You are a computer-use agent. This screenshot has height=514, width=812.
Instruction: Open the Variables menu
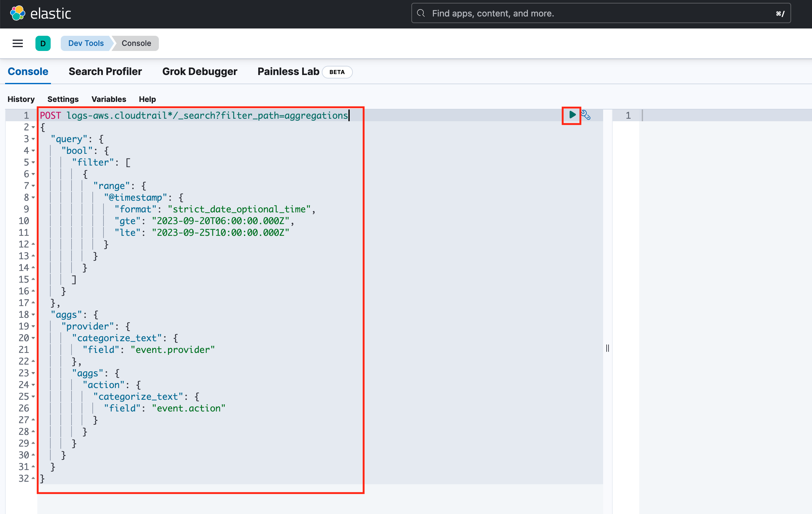coord(109,99)
